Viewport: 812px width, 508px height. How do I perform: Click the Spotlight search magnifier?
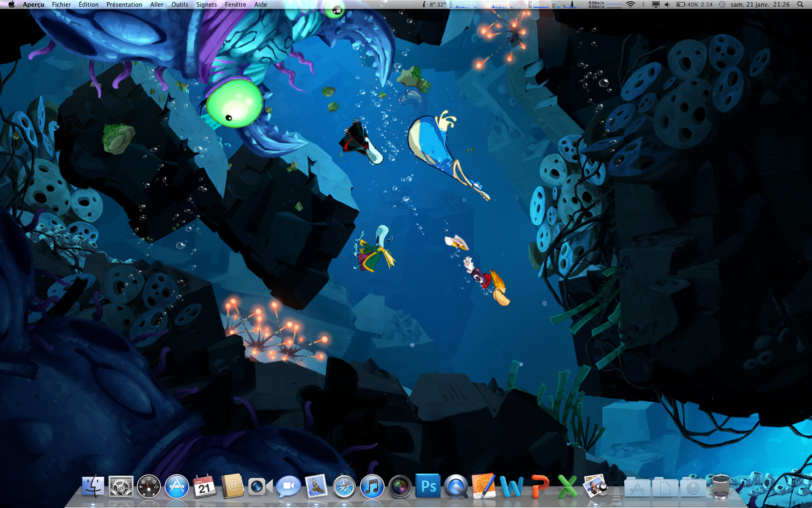point(800,5)
